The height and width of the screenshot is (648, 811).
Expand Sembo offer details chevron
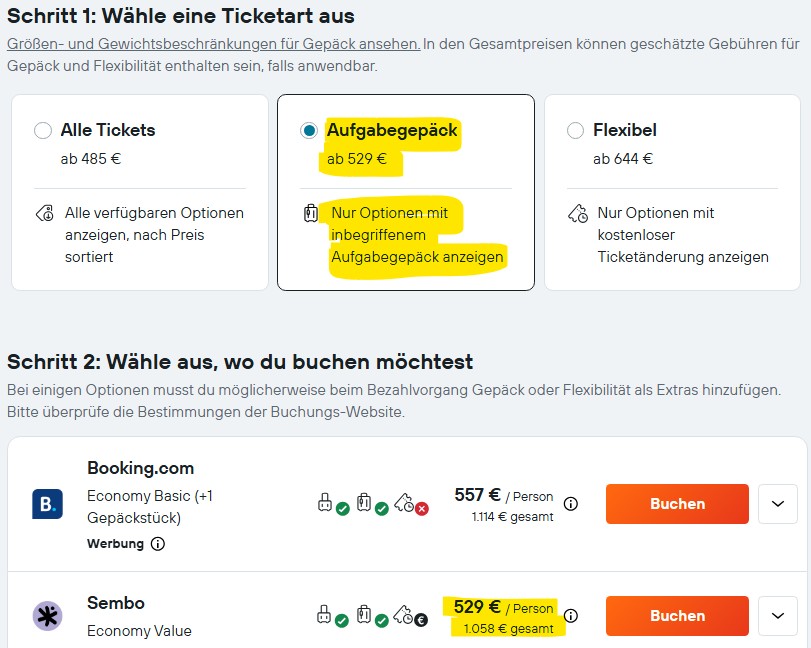tap(778, 616)
